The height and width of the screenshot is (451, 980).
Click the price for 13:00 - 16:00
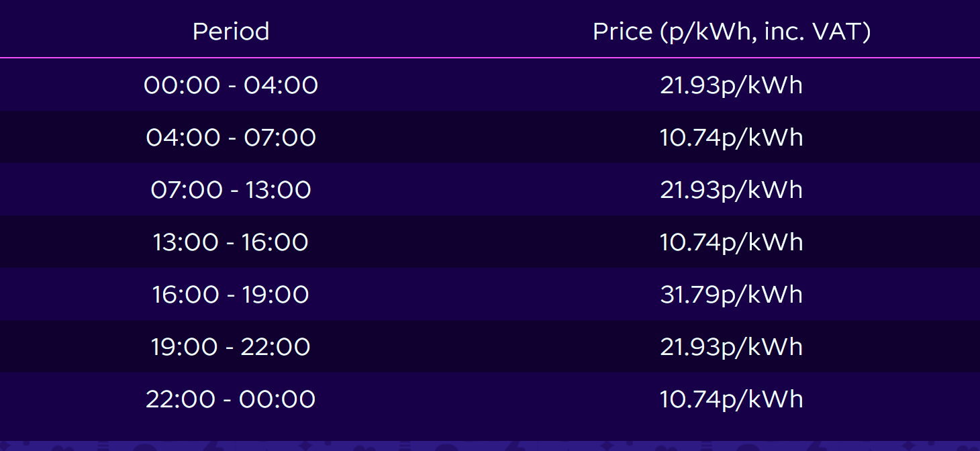tap(731, 242)
